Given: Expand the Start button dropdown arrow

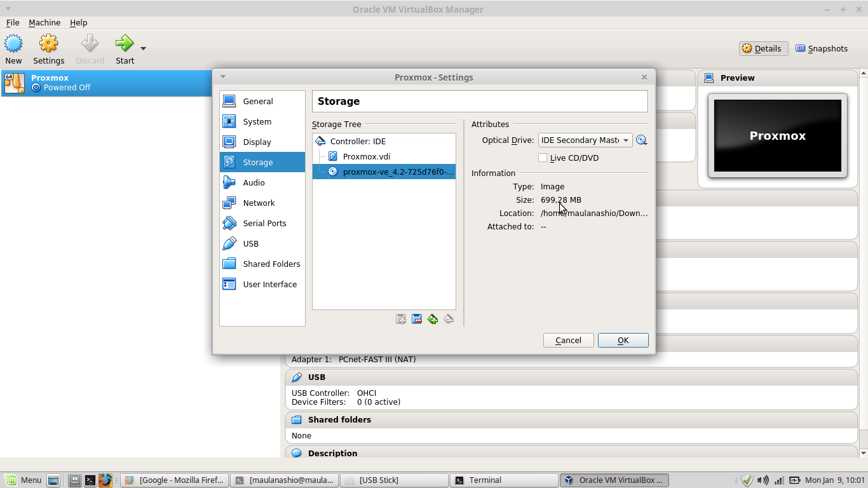Looking at the screenshot, I should point(143,48).
